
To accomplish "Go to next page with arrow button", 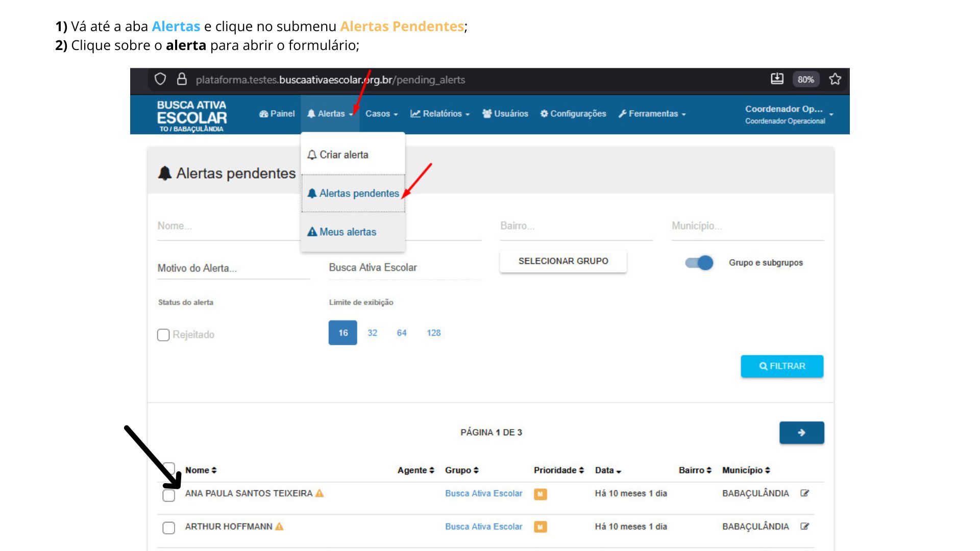I will (x=801, y=433).
